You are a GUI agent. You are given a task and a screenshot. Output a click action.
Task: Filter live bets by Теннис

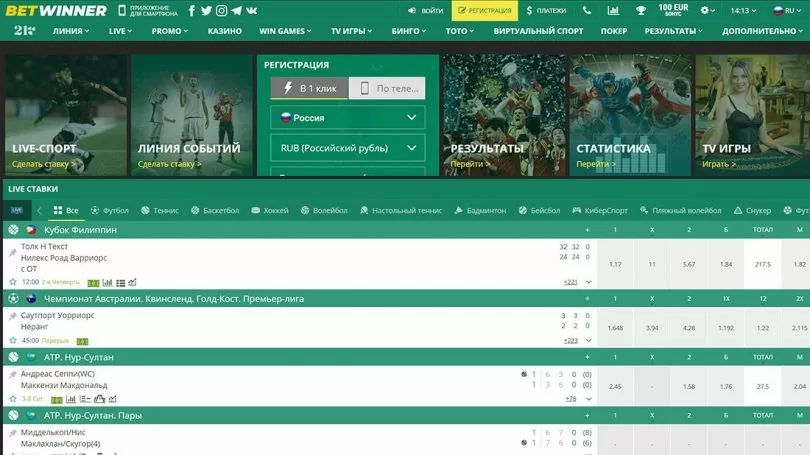(160, 210)
